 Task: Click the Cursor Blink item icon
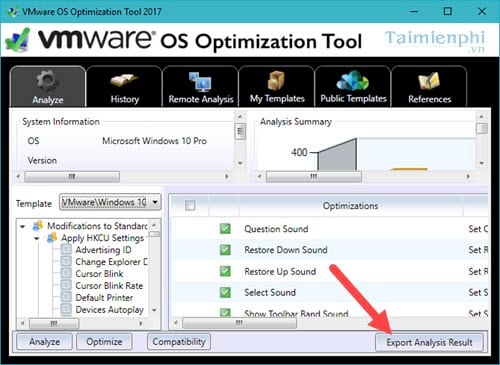[66, 273]
